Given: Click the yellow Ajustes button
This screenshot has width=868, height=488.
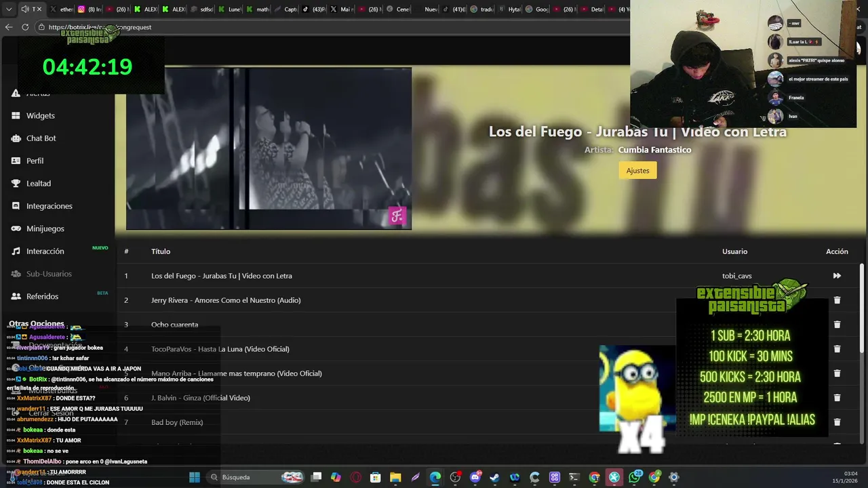Looking at the screenshot, I should [x=637, y=170].
